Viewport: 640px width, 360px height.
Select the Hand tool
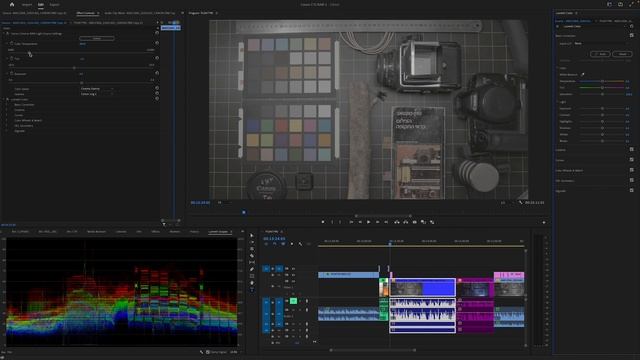point(252,282)
